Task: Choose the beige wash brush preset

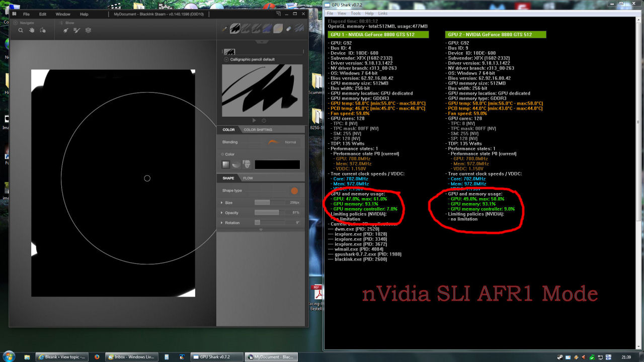Action: [278, 29]
